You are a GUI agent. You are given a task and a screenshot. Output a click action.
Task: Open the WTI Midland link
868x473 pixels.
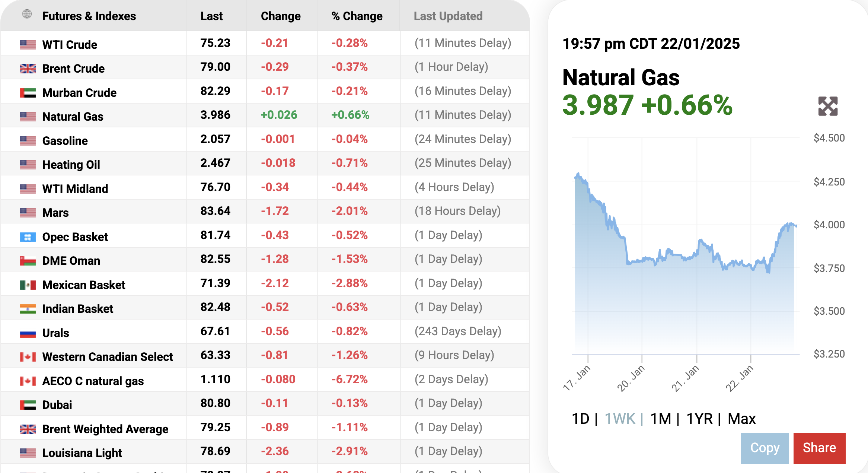(75, 189)
